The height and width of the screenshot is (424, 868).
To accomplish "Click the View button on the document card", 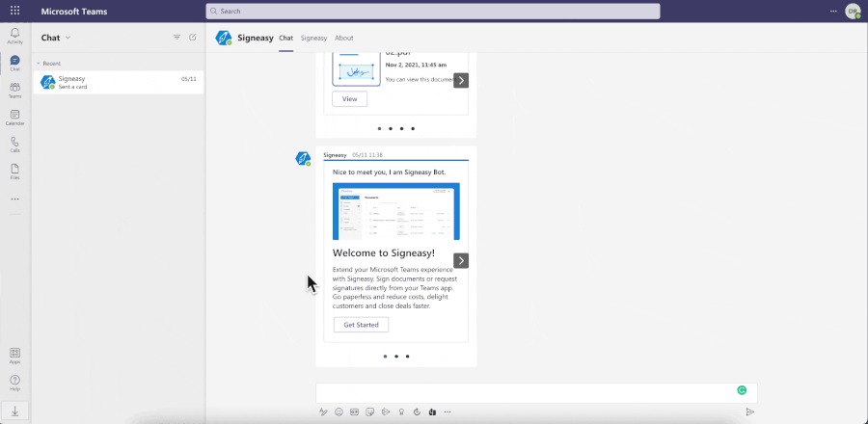I will 349,99.
